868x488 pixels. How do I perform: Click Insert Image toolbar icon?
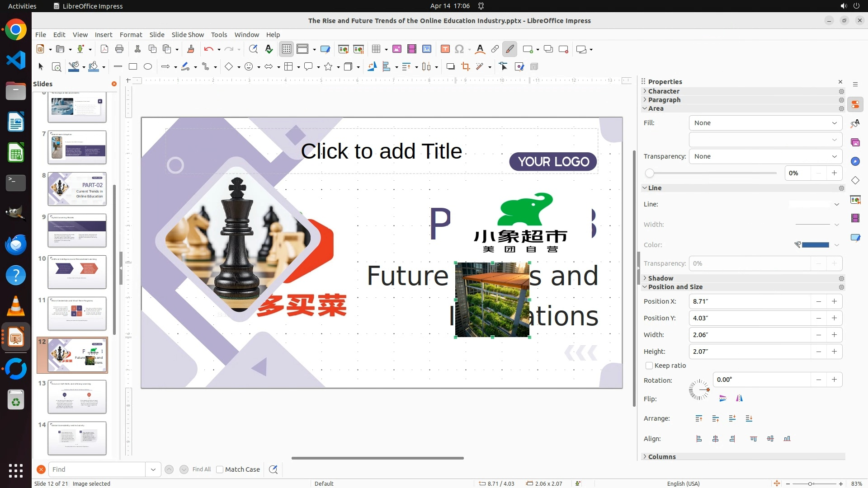[x=396, y=49]
